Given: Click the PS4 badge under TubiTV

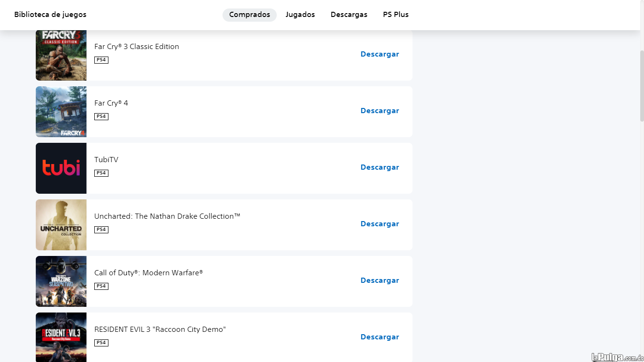Looking at the screenshot, I should pos(101,173).
